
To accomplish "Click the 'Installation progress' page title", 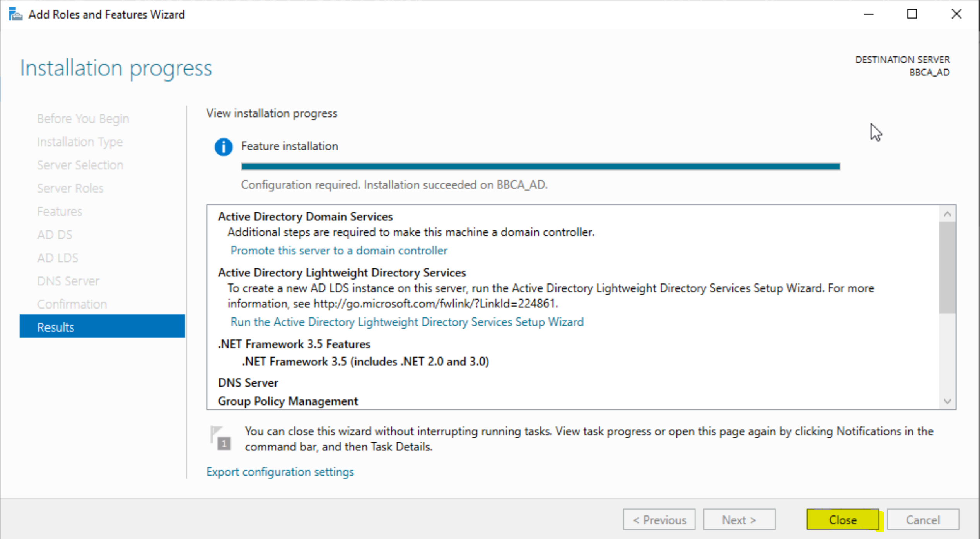I will (x=116, y=68).
